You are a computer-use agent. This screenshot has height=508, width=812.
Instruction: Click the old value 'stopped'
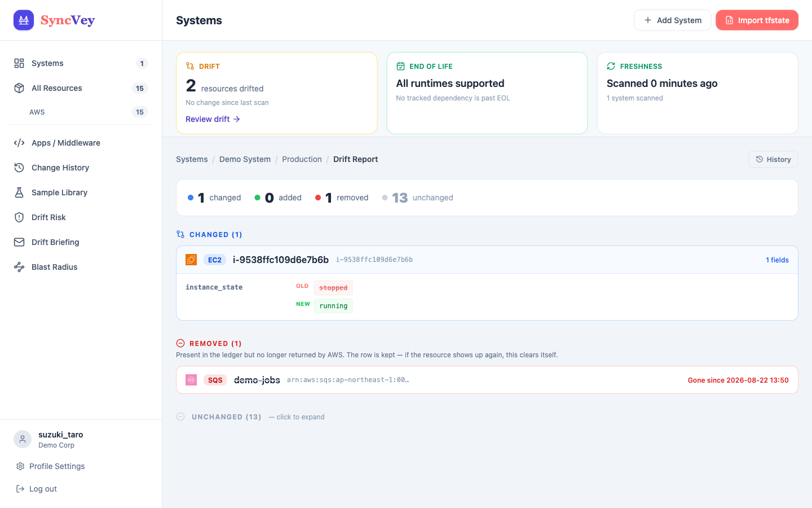[333, 288]
